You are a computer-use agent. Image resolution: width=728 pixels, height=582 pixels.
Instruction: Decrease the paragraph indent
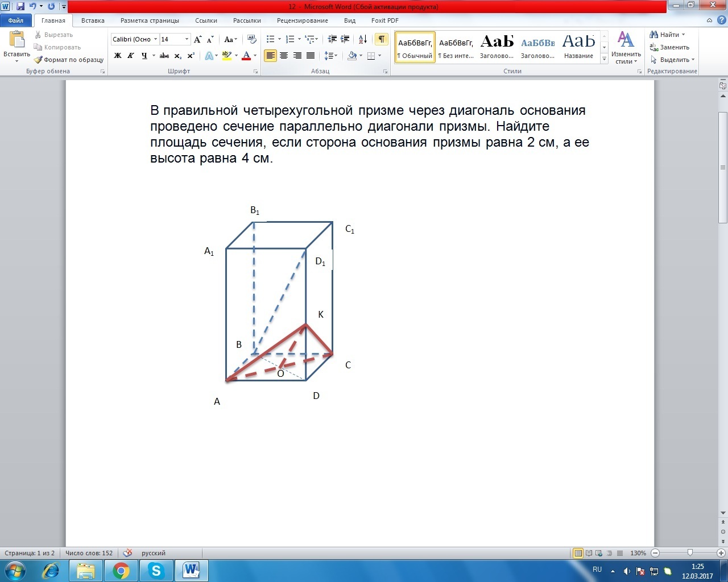(332, 39)
